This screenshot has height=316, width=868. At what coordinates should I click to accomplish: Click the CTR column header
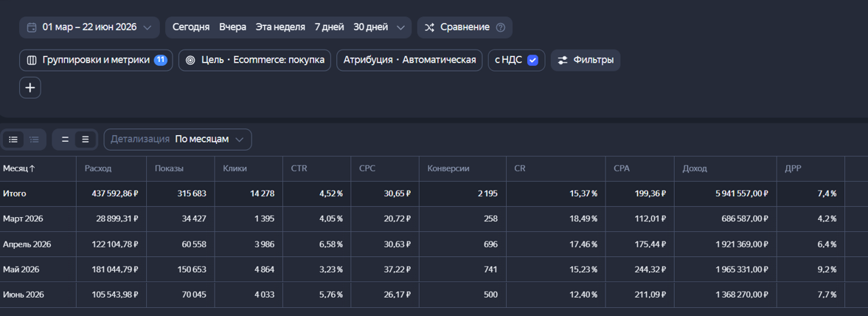tap(299, 168)
